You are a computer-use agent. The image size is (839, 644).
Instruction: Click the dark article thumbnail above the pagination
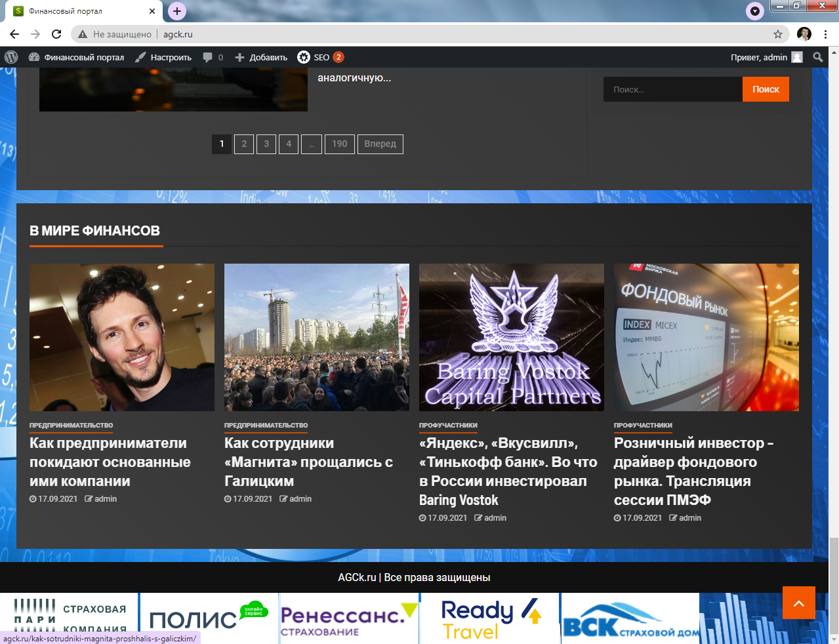[x=173, y=89]
